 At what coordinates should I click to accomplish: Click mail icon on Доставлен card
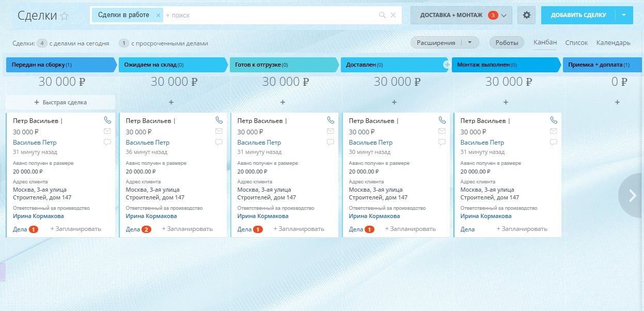(442, 131)
